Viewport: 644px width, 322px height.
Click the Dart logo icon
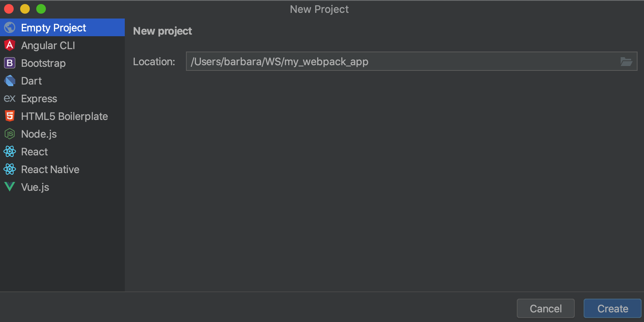pos(10,80)
